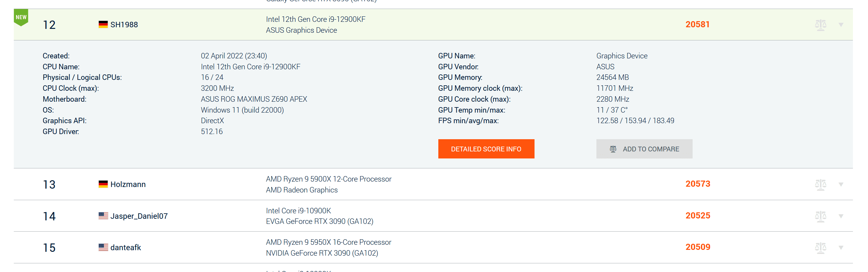Click US flag next to danteafk
Screen dimensions: 868x272
[103, 247]
